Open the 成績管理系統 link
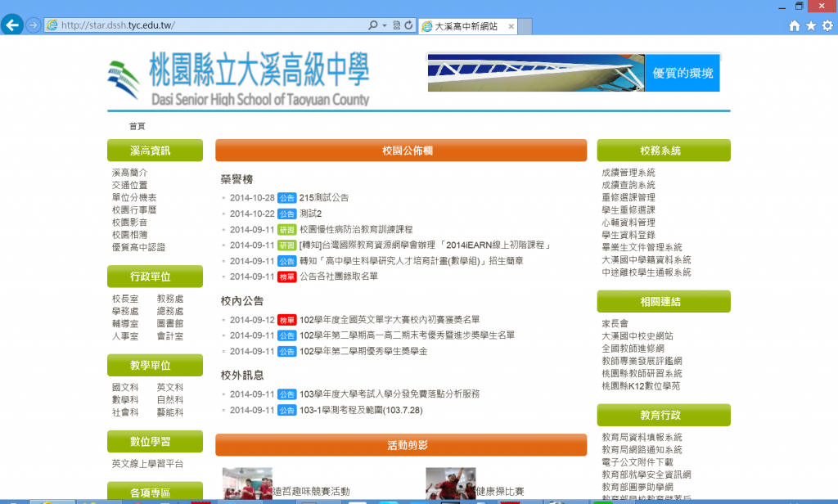The image size is (838, 504). pos(628,173)
